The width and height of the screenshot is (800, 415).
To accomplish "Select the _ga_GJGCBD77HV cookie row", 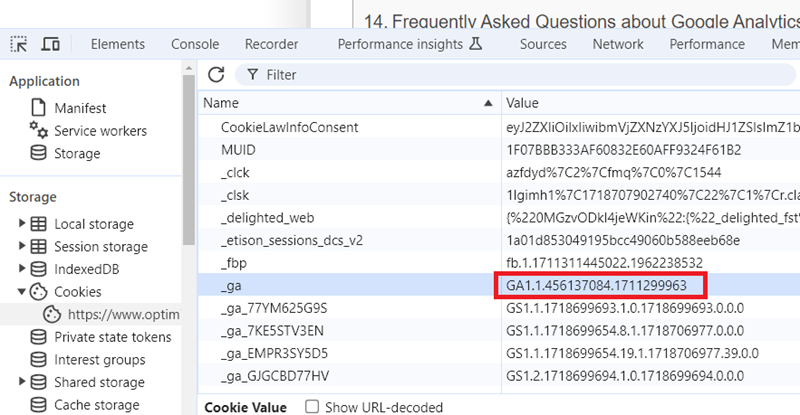I will coord(499,376).
